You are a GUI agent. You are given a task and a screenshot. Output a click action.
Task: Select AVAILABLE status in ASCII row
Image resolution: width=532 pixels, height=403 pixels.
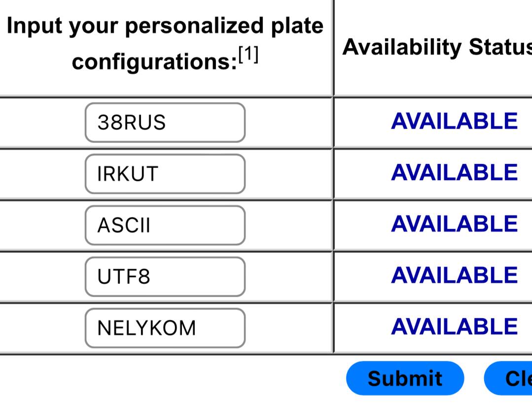[454, 224]
